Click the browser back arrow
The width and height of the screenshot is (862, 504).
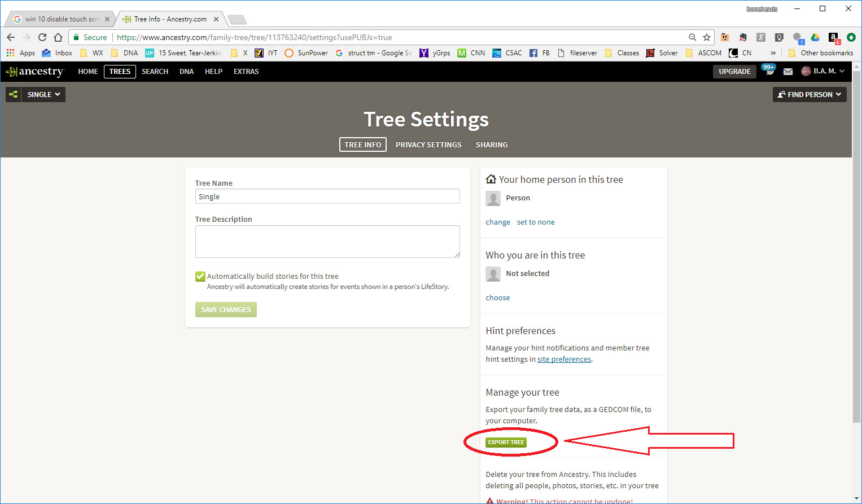coord(11,37)
